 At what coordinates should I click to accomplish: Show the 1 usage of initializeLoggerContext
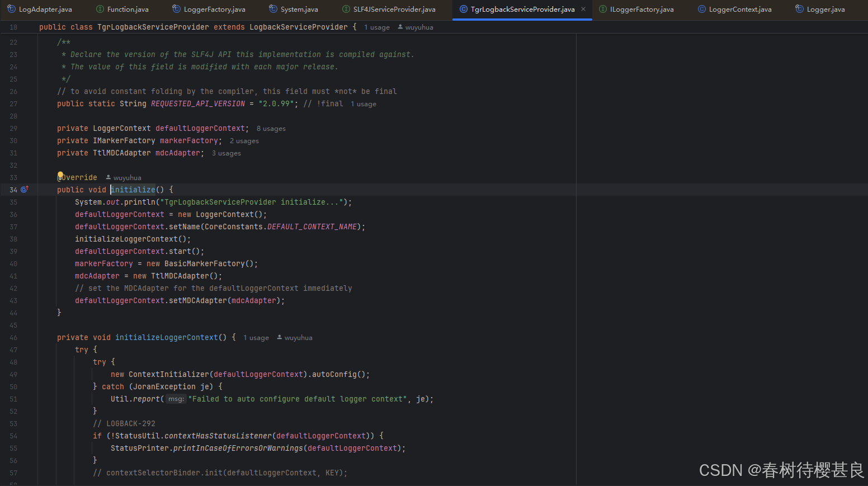coord(256,338)
